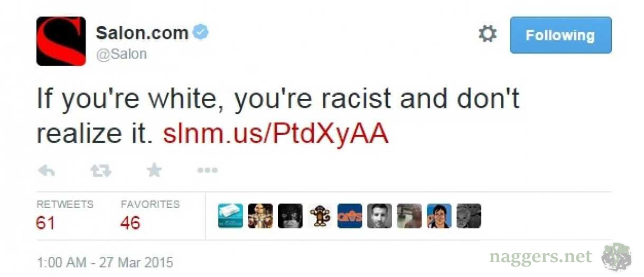The height and width of the screenshot is (277, 644).
Task: Retweet this Salon tweet
Action: 100,170
